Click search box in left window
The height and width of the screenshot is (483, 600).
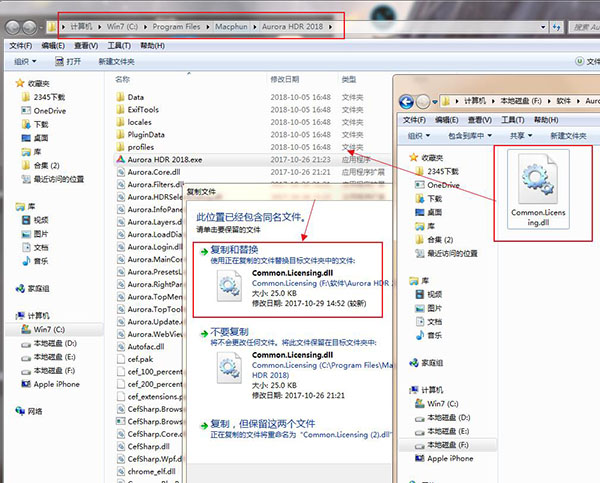(x=584, y=27)
